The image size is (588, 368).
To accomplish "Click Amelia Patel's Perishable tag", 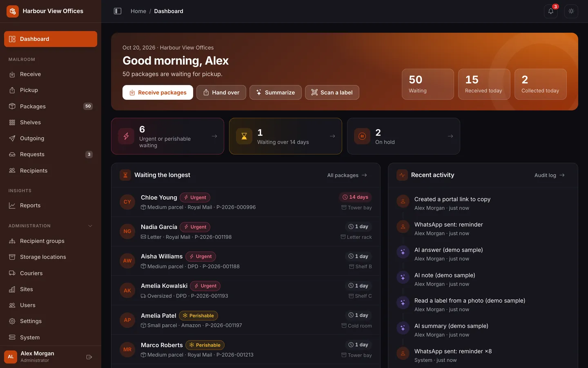I will tap(198, 316).
